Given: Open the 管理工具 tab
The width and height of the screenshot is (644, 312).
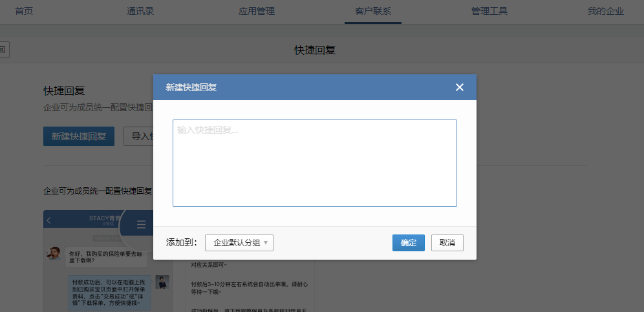Looking at the screenshot, I should click(x=489, y=11).
